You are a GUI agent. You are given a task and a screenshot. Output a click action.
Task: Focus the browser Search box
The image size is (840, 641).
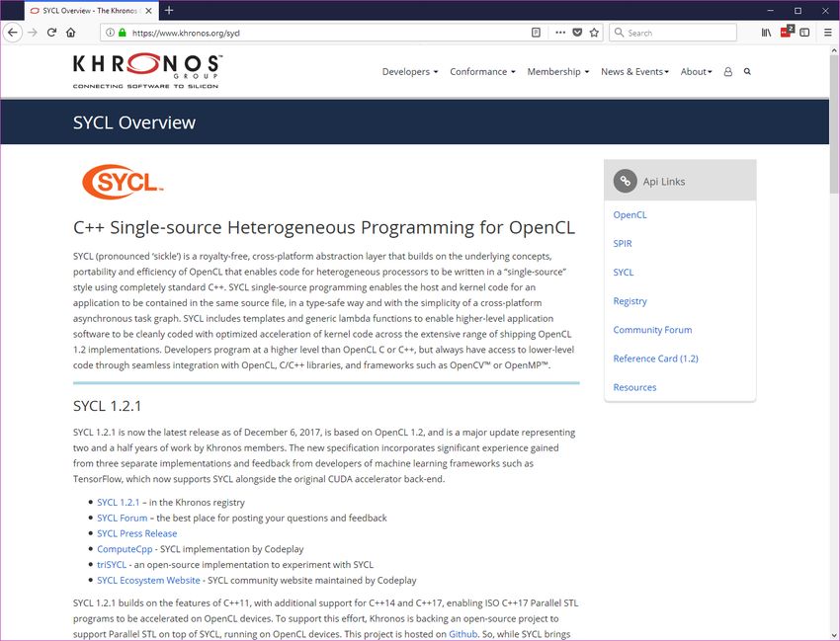click(673, 33)
